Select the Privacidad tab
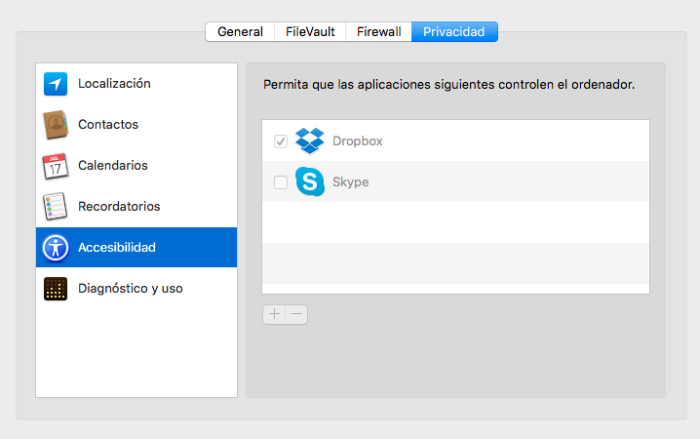The height and width of the screenshot is (439, 700). [454, 32]
